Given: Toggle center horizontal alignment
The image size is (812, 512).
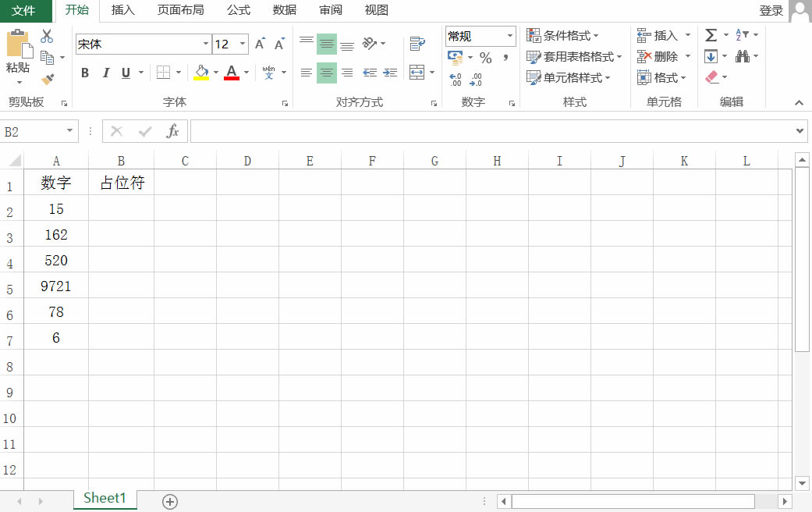Looking at the screenshot, I should coord(327,73).
